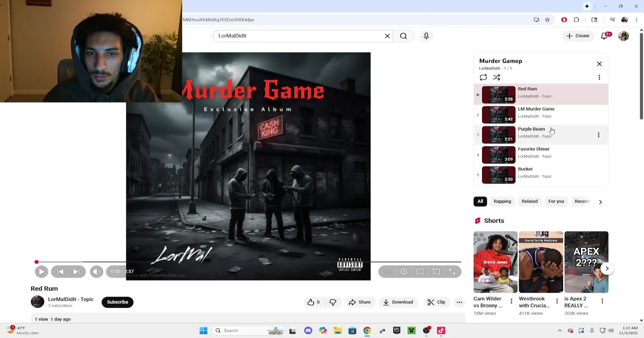644x338 pixels.
Task: Dislike the Red Rum video
Action: [x=333, y=302]
